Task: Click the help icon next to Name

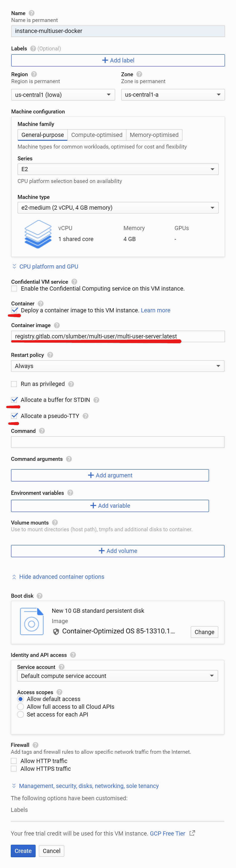Action: pos(31,13)
